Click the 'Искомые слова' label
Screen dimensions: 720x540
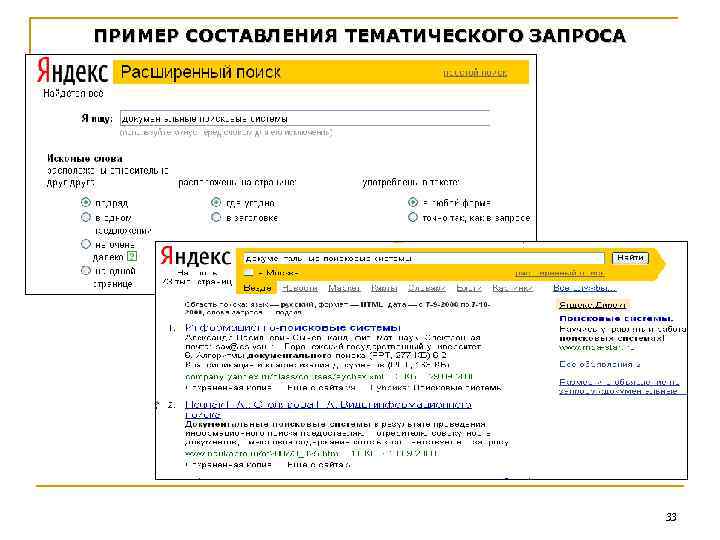[x=84, y=158]
